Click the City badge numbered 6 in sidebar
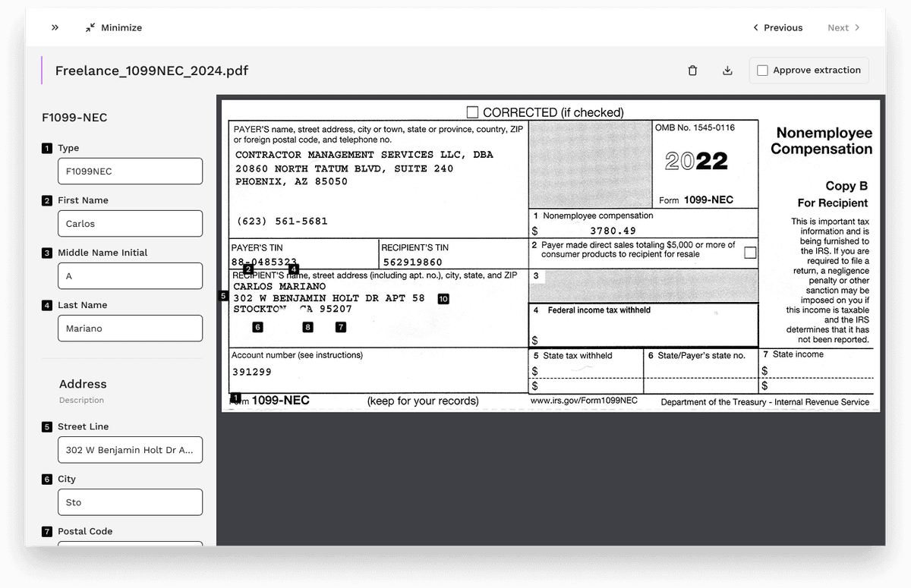This screenshot has width=911, height=588. pos(47,480)
